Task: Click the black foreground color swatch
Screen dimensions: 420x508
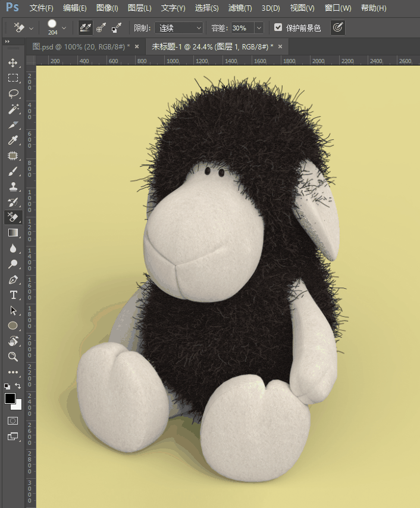Action: (x=10, y=398)
